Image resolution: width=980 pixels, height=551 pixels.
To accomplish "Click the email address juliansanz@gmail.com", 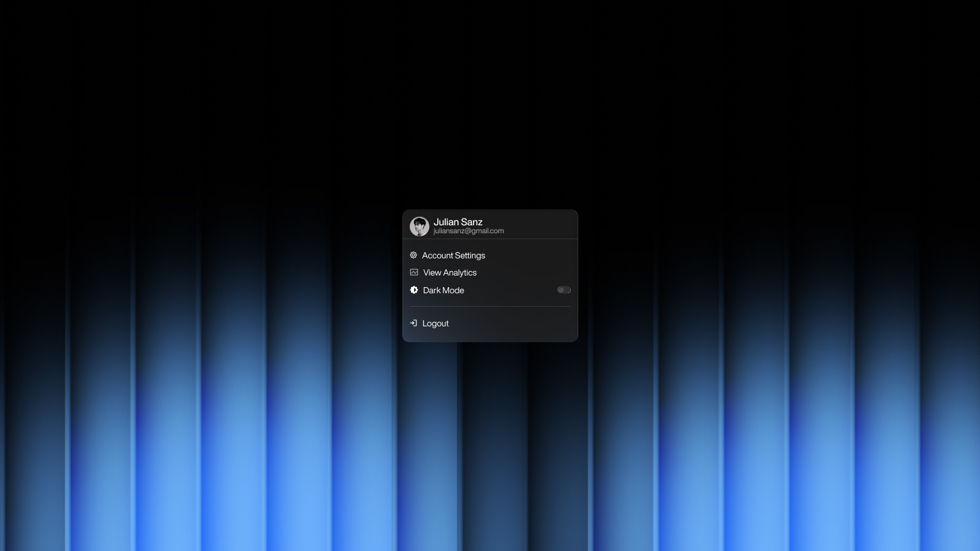I will (x=468, y=231).
